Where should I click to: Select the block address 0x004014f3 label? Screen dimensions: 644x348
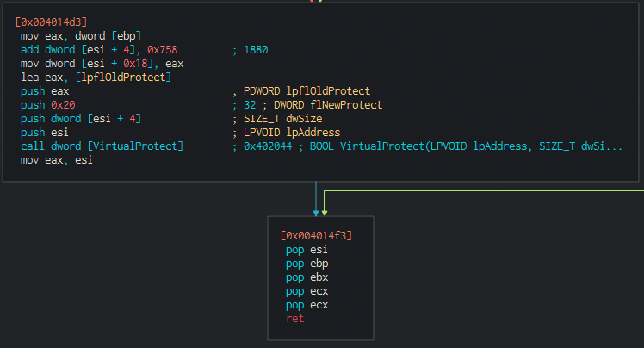316,235
